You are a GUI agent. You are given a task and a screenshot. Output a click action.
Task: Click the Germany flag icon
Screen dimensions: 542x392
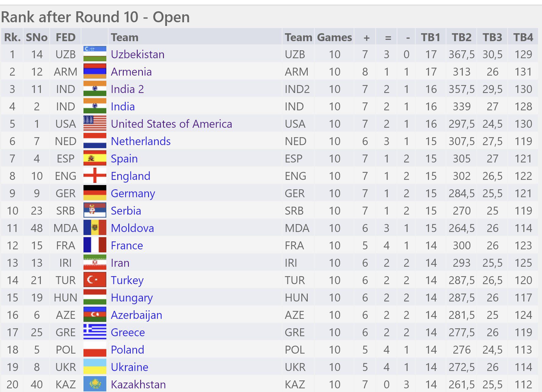[x=95, y=193]
